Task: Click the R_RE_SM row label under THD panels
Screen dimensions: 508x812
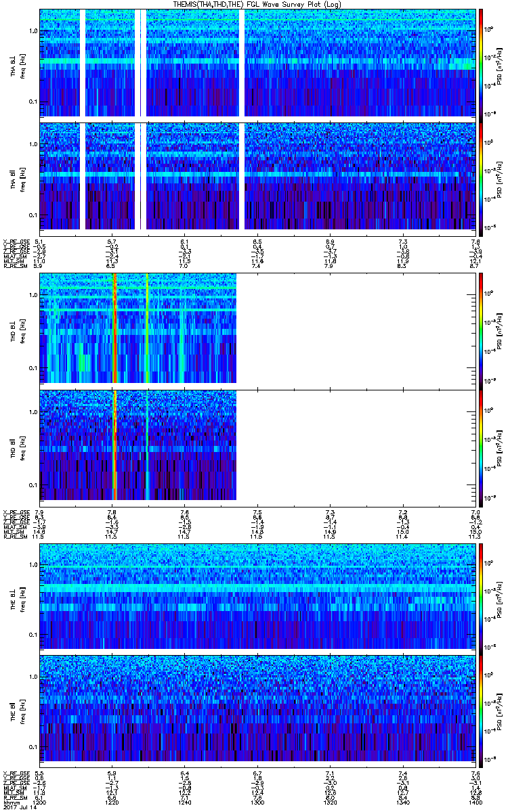Action: 16,537
